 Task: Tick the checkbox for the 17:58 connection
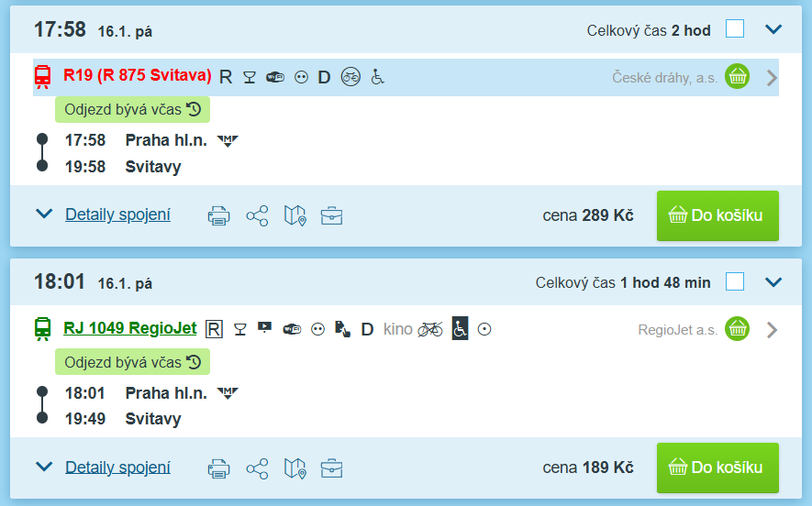point(735,29)
